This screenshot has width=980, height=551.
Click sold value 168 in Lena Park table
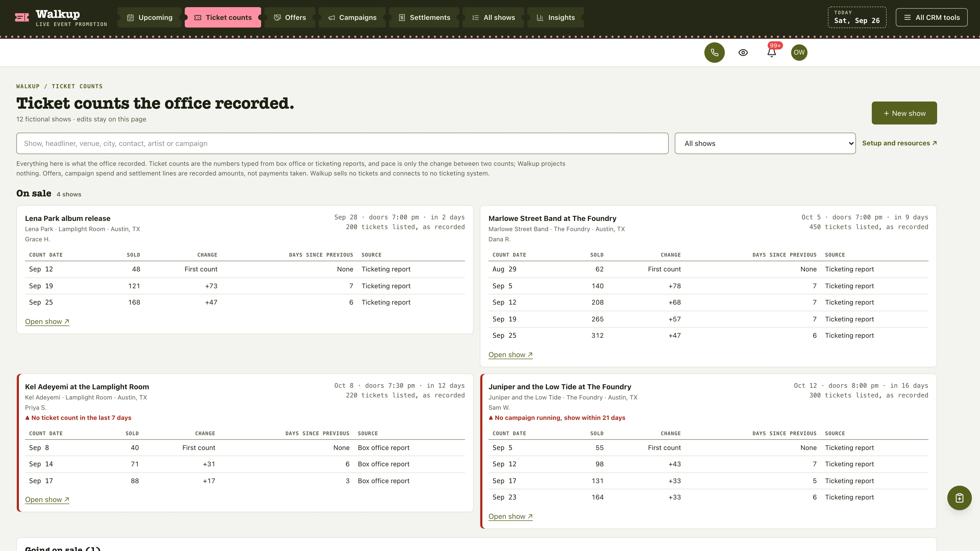tap(134, 302)
